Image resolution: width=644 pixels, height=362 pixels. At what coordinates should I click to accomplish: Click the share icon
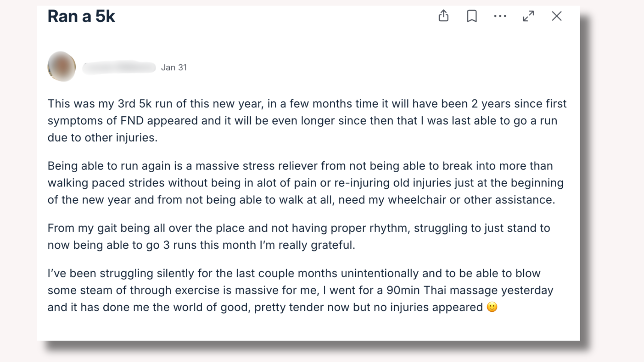(443, 16)
